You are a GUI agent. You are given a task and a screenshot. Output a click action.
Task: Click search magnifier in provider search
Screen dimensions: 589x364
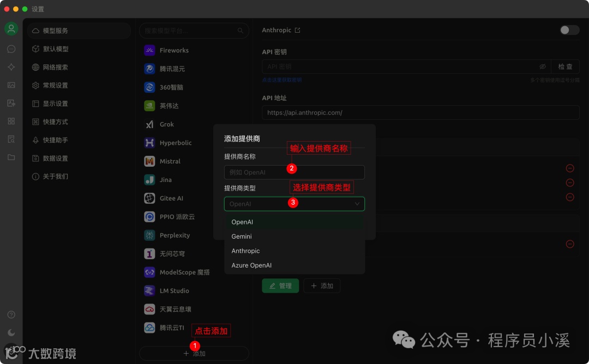(x=241, y=31)
